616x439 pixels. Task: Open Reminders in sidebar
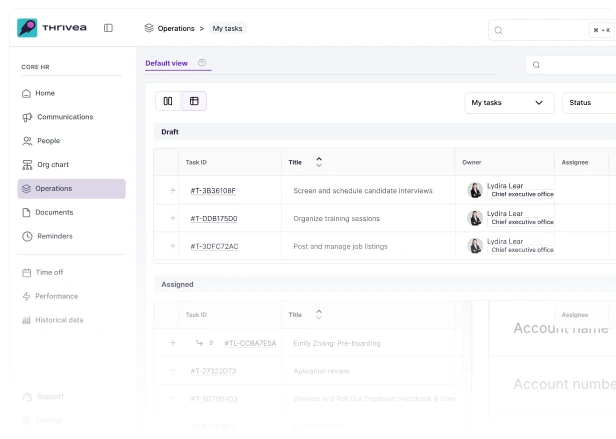54,236
